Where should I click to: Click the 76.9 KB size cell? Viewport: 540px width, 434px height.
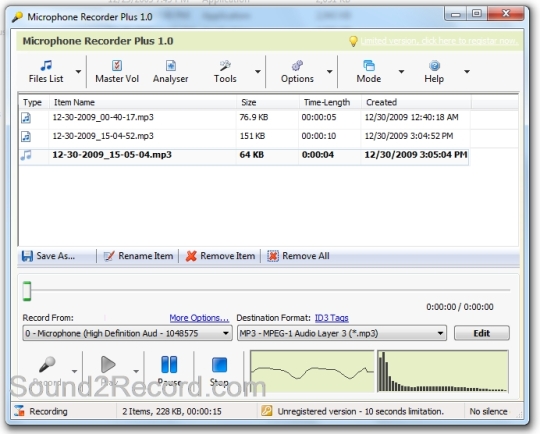click(254, 117)
